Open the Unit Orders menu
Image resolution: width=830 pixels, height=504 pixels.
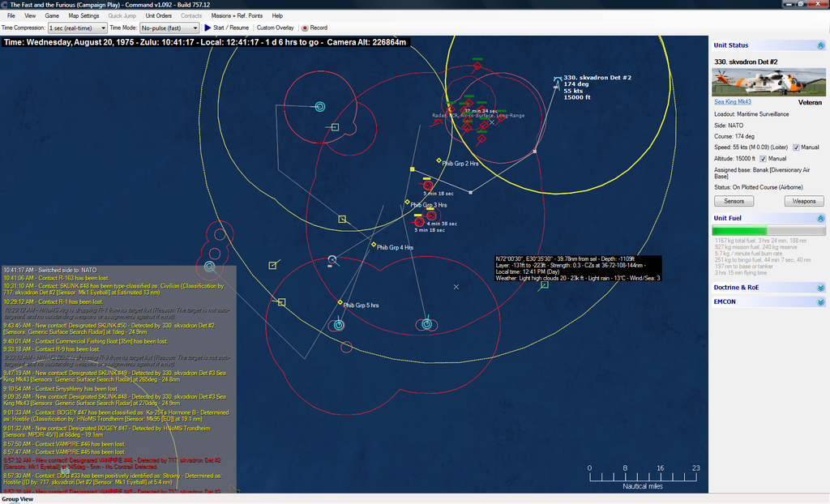pyautogui.click(x=158, y=15)
